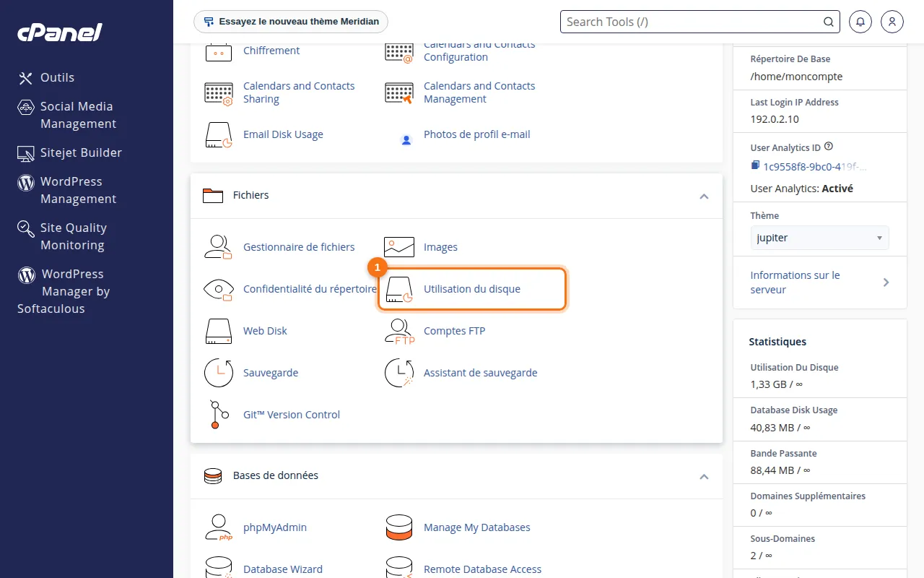This screenshot has width=924, height=578.
Task: Click the Photos de profil e-mail icon
Action: tap(406, 139)
